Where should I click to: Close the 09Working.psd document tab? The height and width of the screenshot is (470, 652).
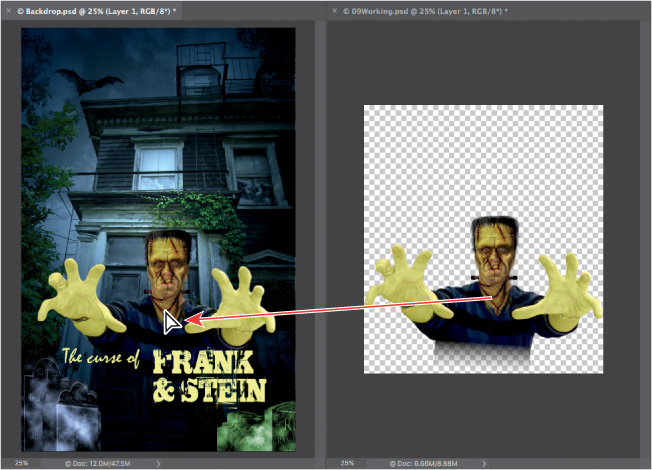pyautogui.click(x=334, y=11)
